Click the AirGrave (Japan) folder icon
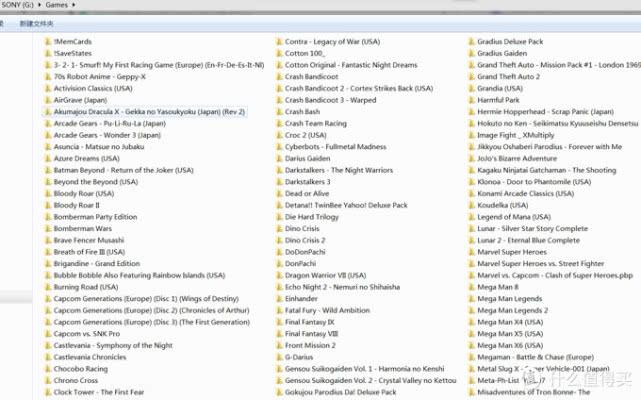Image resolution: width=641 pixels, height=400 pixels. click(48, 100)
